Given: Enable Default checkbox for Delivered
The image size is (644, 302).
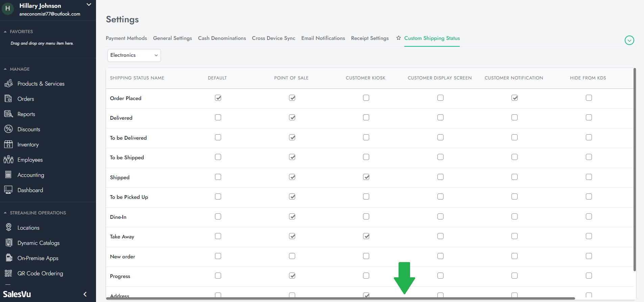Looking at the screenshot, I should point(218,117).
